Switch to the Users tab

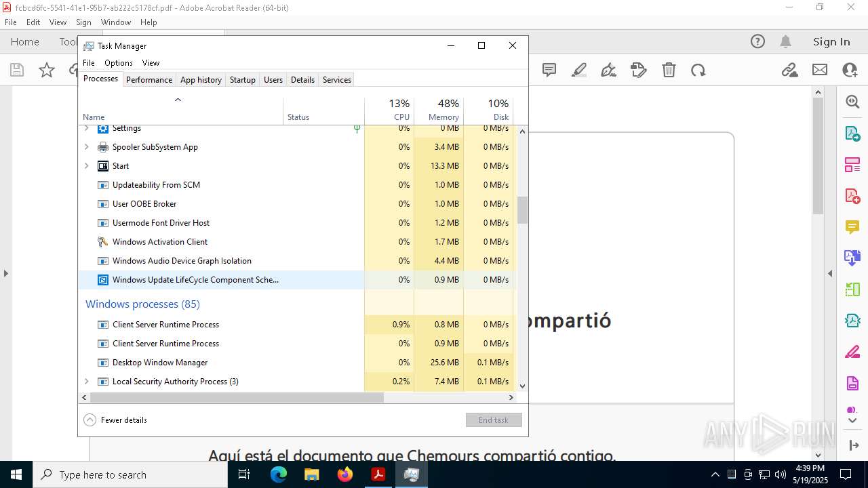pyautogui.click(x=273, y=80)
